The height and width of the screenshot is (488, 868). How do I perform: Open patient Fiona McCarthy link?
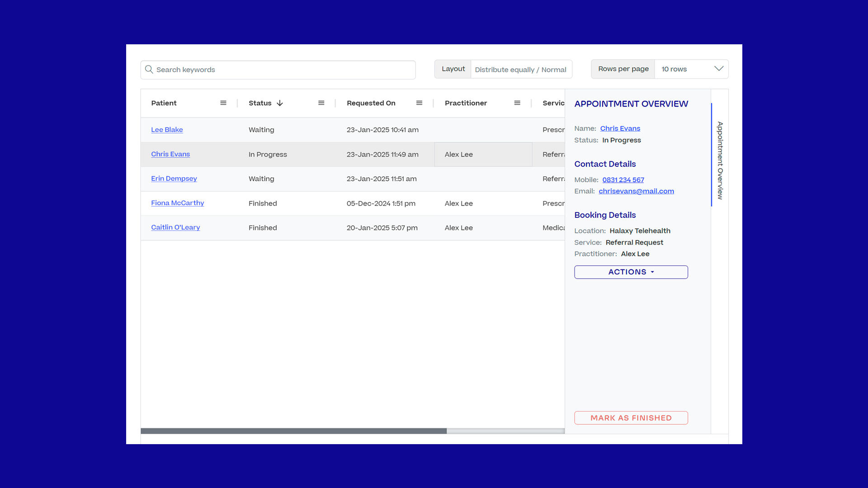178,203
